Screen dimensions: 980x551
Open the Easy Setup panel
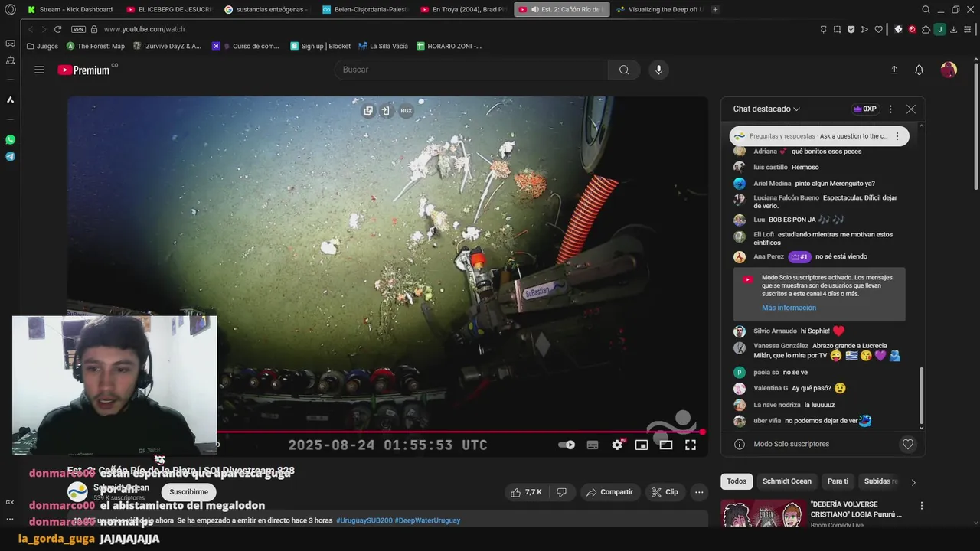(x=968, y=29)
